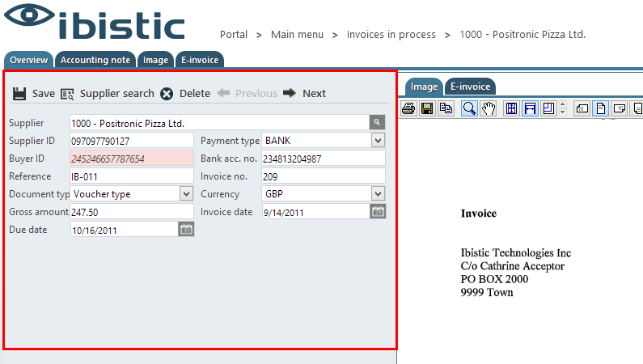Switch to the Overview tab
The height and width of the screenshot is (364, 643).
point(28,60)
